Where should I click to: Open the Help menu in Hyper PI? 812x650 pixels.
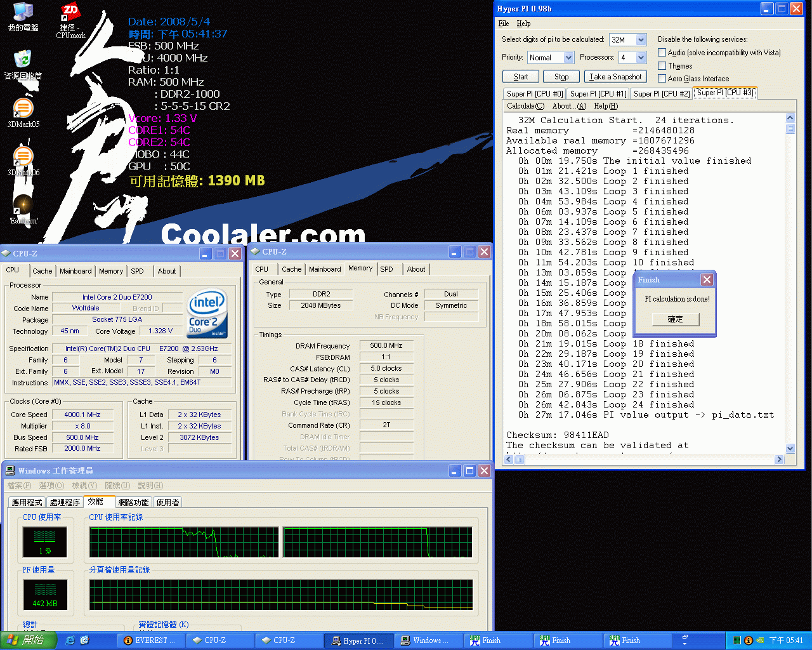tap(523, 23)
